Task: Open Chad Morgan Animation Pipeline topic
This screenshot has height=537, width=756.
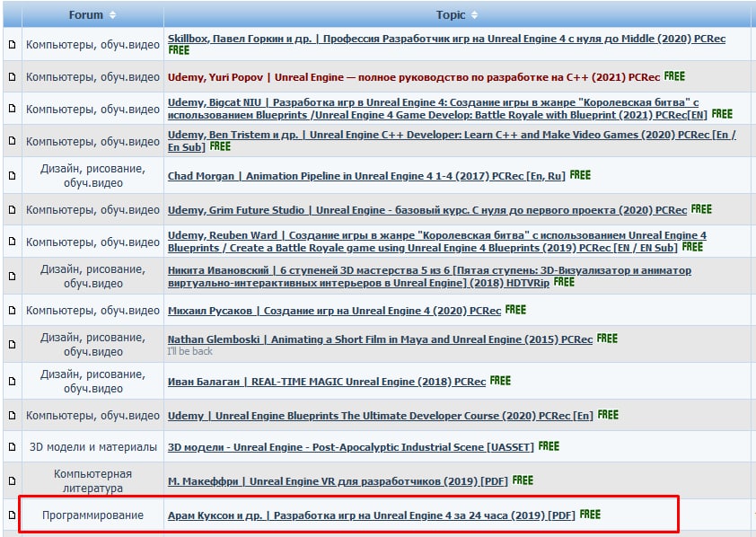Action: pos(366,176)
